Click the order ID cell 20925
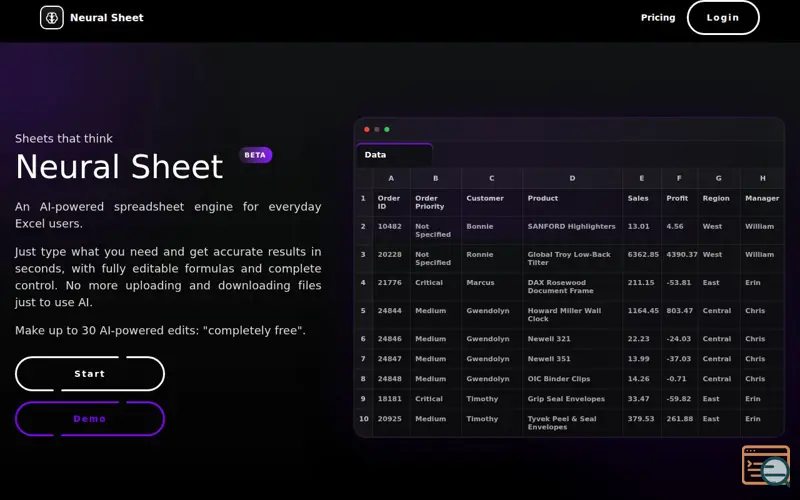This screenshot has height=500, width=800. click(x=391, y=423)
